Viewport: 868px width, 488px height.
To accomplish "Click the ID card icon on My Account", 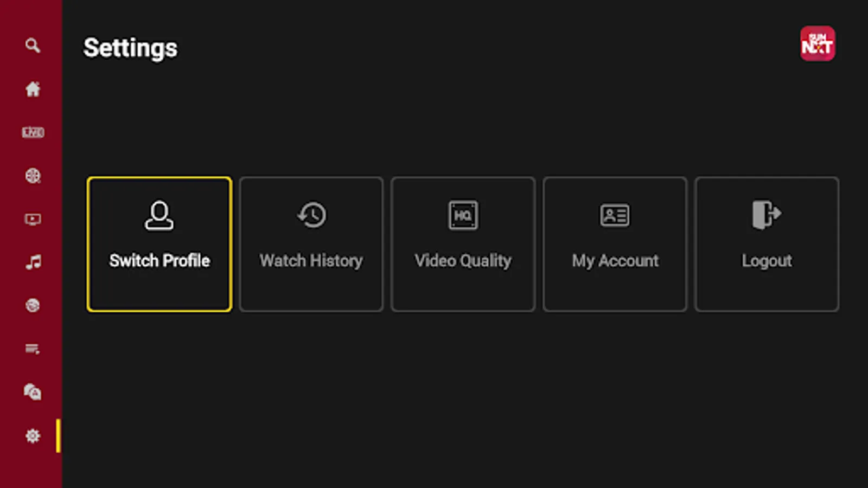I will tap(615, 215).
